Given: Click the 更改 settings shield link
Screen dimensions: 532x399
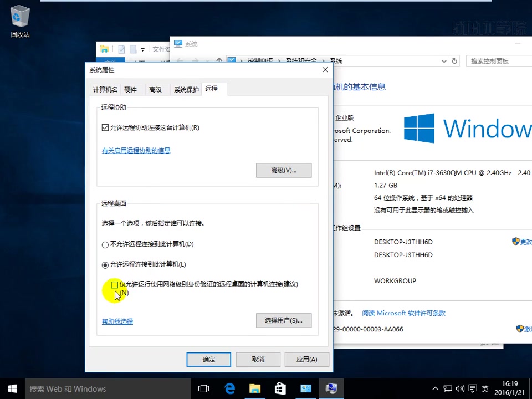Looking at the screenshot, I should click(522, 242).
